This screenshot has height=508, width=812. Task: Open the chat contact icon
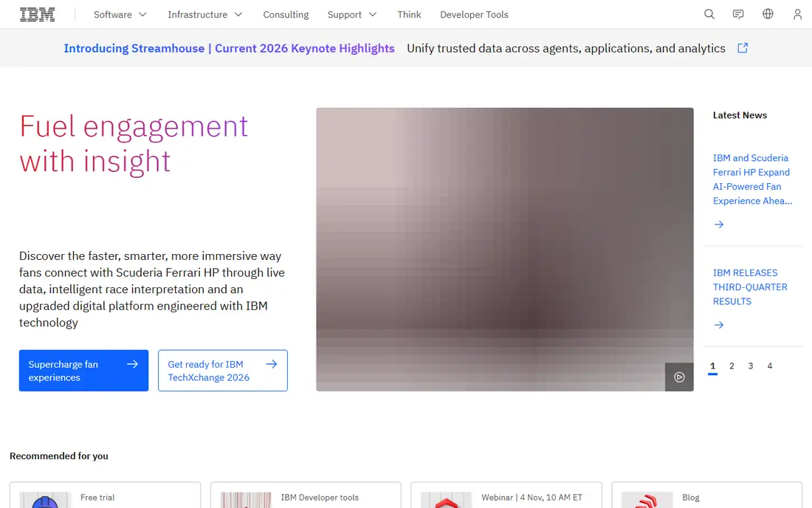pos(738,15)
